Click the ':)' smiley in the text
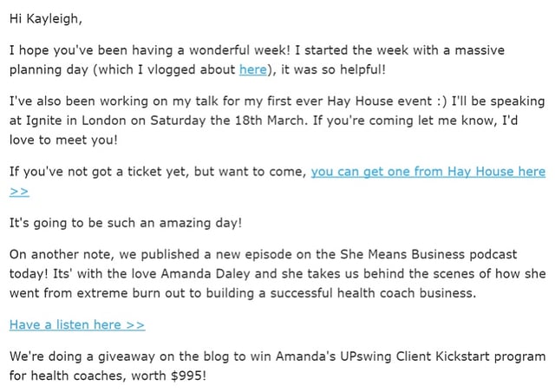The width and height of the screenshot is (555, 392). [x=441, y=101]
